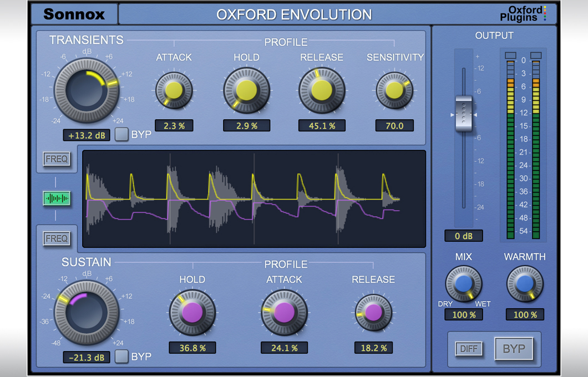Click the left channel clip indicator
The width and height of the screenshot is (588, 377).
[510, 55]
